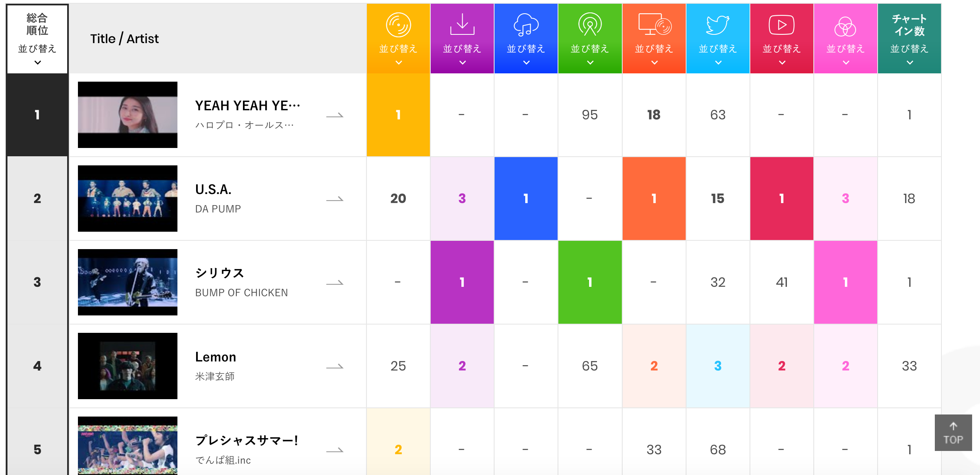Click the video play icon
Viewport: 980px width, 475px height.
tap(781, 25)
